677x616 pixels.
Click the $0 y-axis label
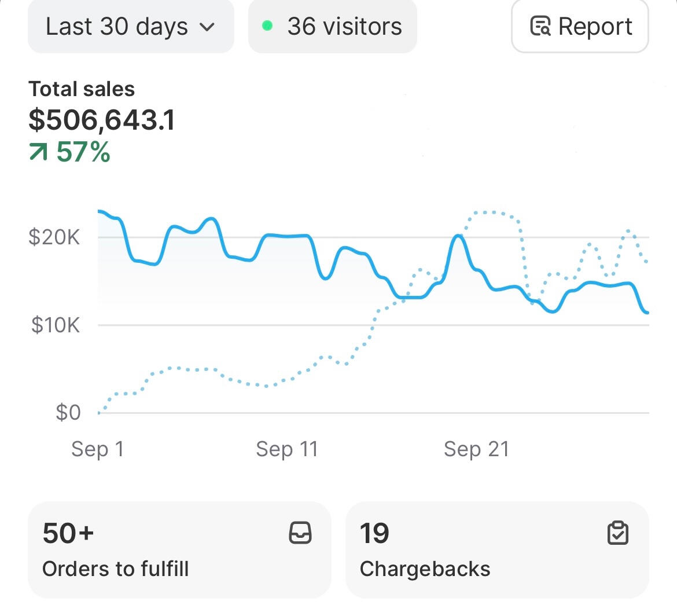point(68,413)
